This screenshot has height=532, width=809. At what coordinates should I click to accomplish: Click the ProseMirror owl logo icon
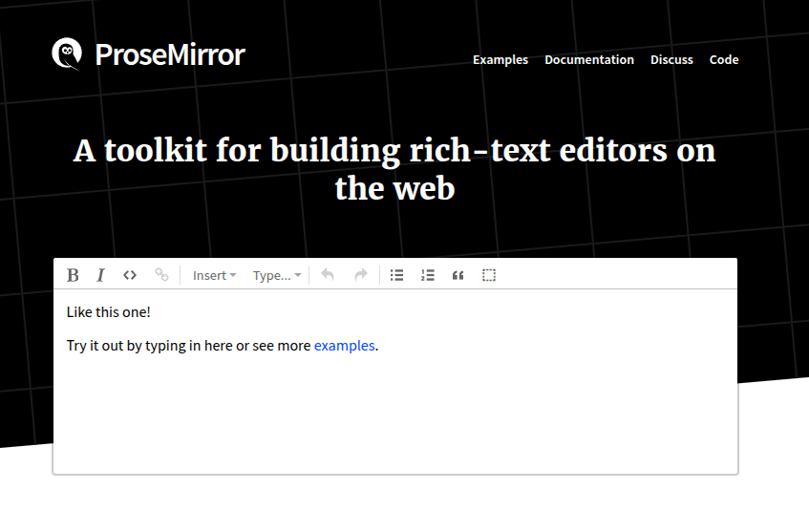[67, 53]
